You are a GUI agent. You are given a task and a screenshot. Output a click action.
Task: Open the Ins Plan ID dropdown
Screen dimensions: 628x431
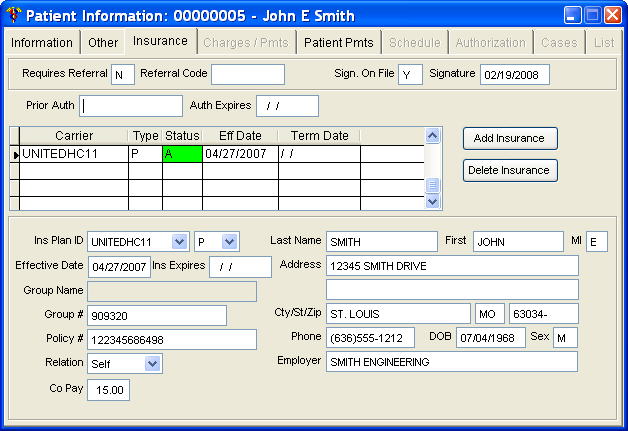(x=179, y=242)
